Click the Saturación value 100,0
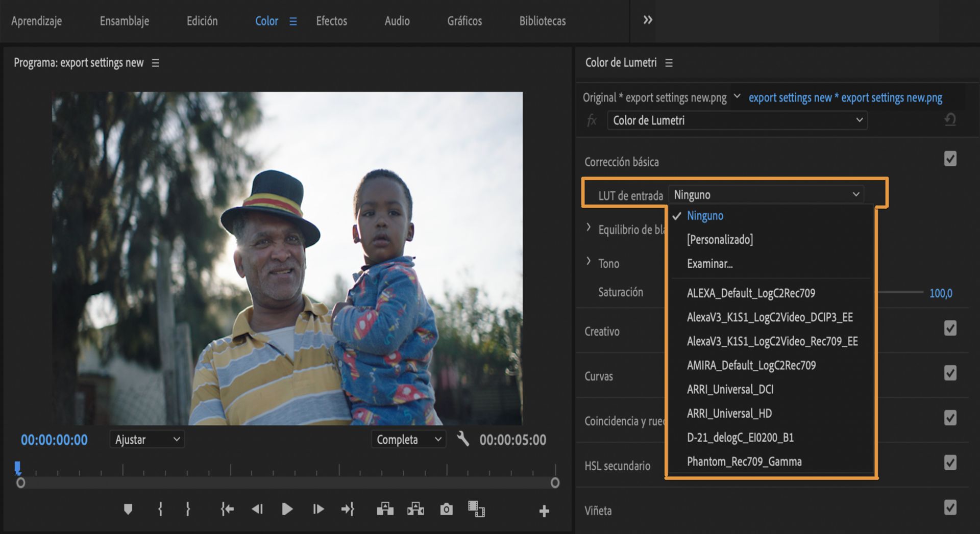 pyautogui.click(x=940, y=293)
